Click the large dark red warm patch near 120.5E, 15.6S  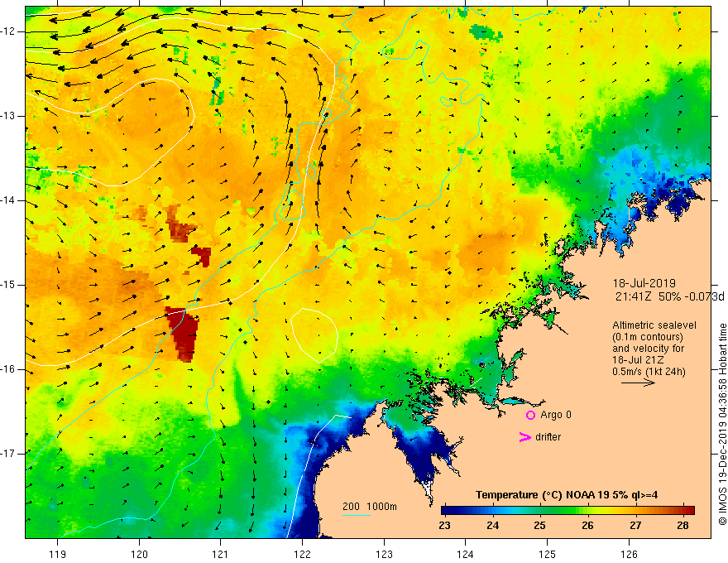(184, 334)
